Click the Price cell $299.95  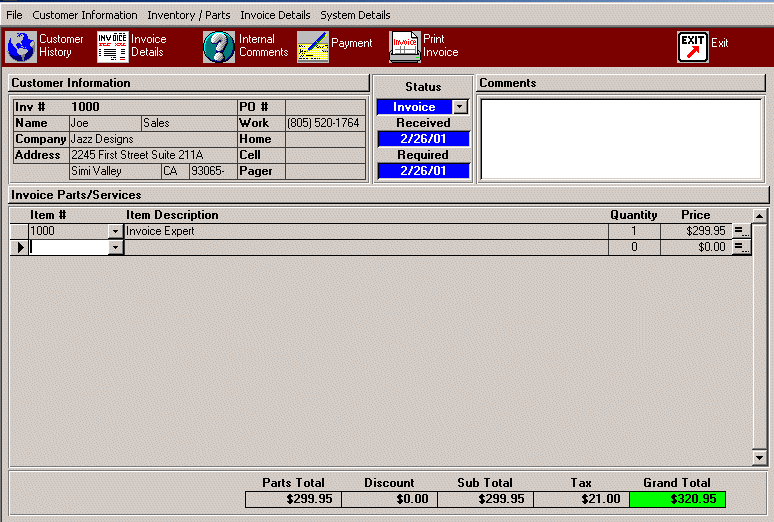click(696, 231)
